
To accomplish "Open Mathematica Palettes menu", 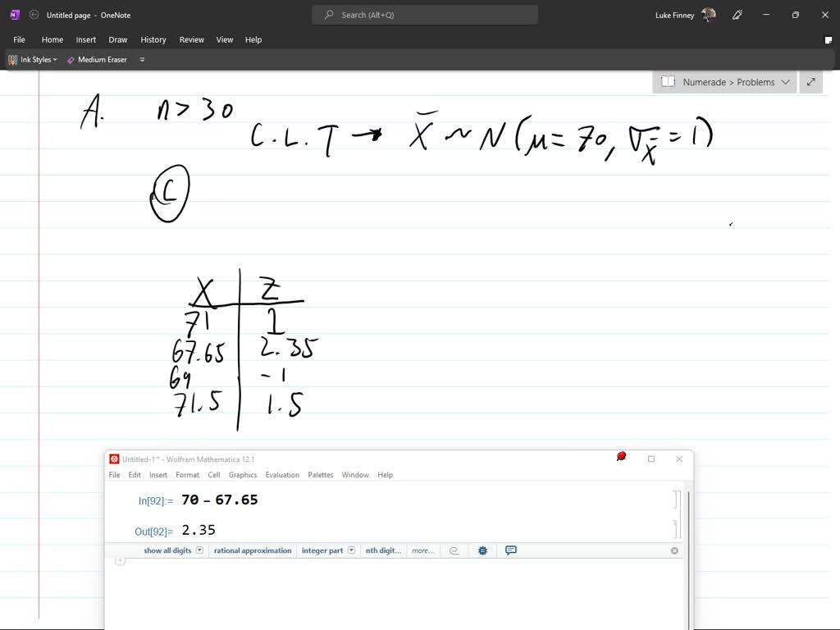I will pos(321,475).
